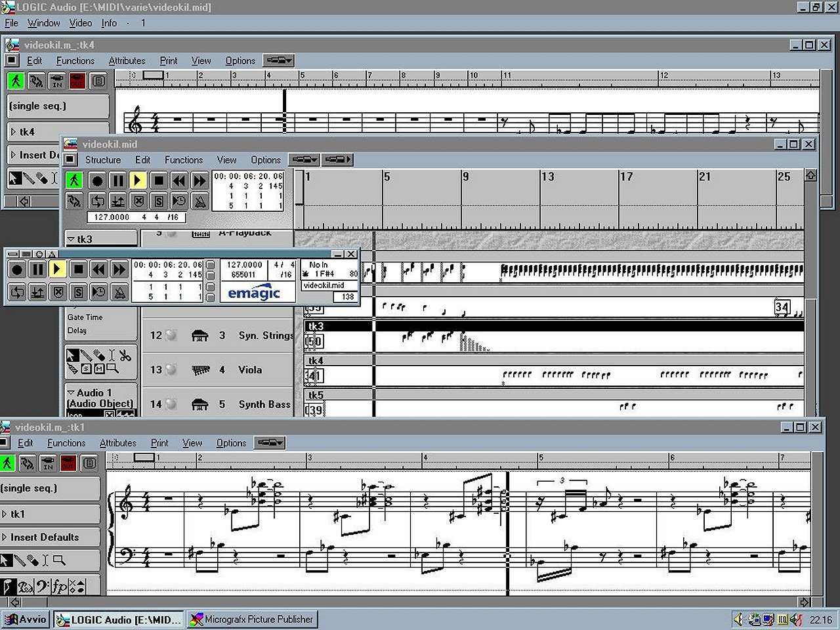Click Rewind in the videokil.mid Arrange window
840x630 pixels.
pyautogui.click(x=178, y=180)
